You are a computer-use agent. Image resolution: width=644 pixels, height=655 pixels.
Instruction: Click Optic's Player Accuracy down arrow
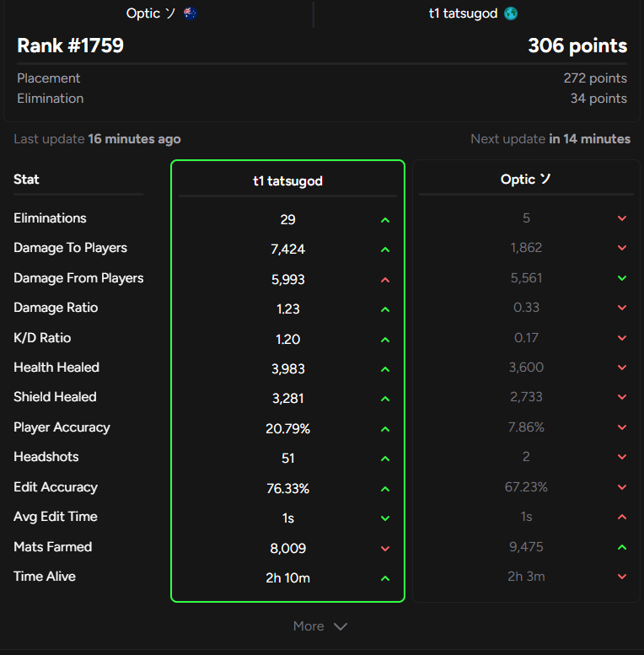coord(622,427)
